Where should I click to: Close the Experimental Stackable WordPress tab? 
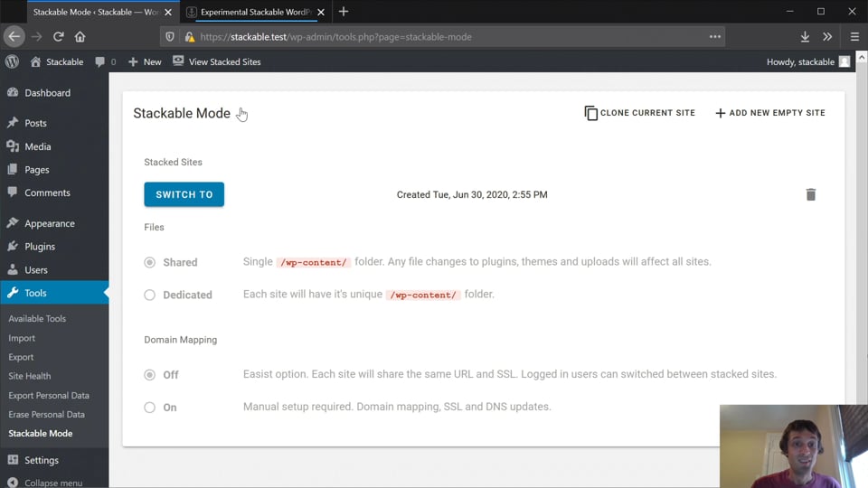321,12
